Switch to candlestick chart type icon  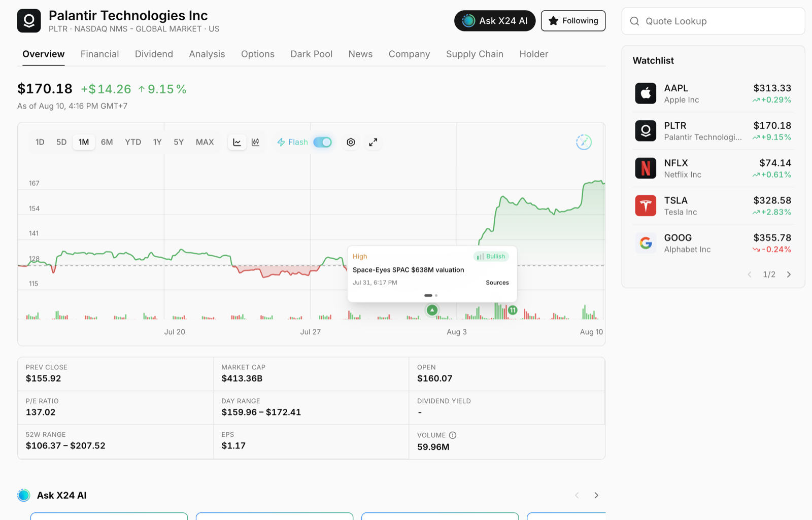(256, 143)
